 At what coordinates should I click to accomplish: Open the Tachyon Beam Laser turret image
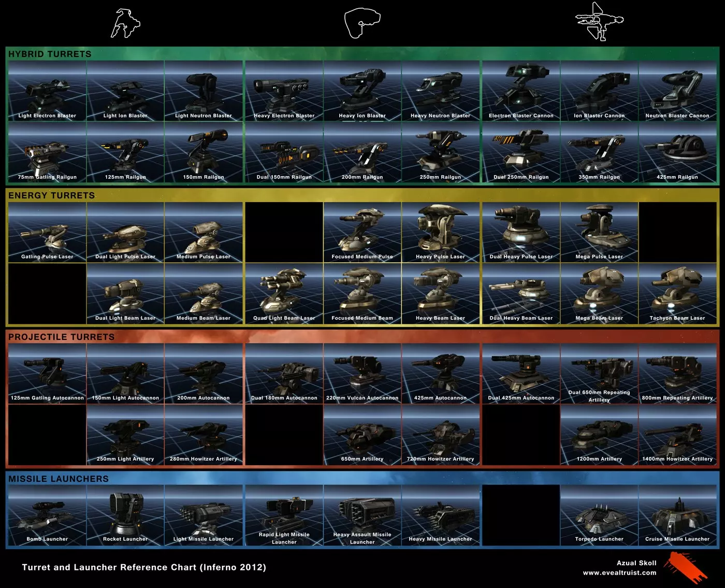pyautogui.click(x=677, y=294)
